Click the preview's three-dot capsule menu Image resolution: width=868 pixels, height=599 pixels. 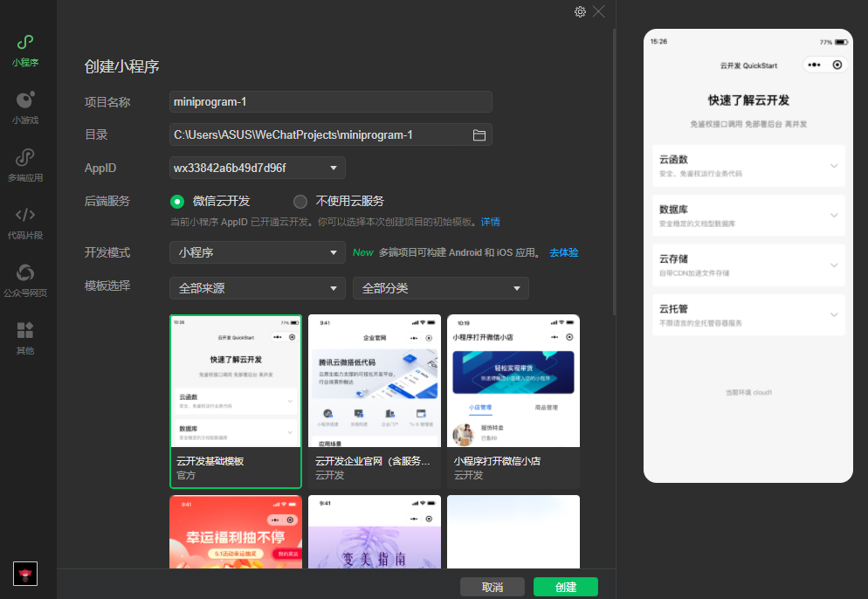[814, 65]
